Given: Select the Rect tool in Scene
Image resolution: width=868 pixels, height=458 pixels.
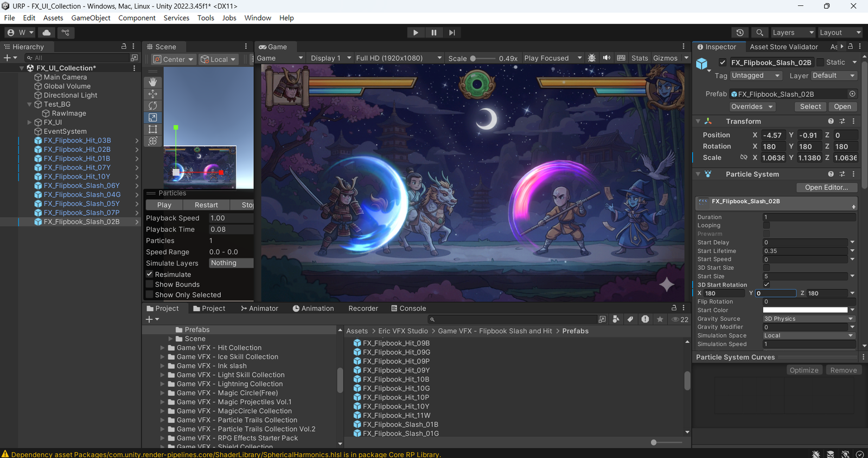Looking at the screenshot, I should (153, 130).
